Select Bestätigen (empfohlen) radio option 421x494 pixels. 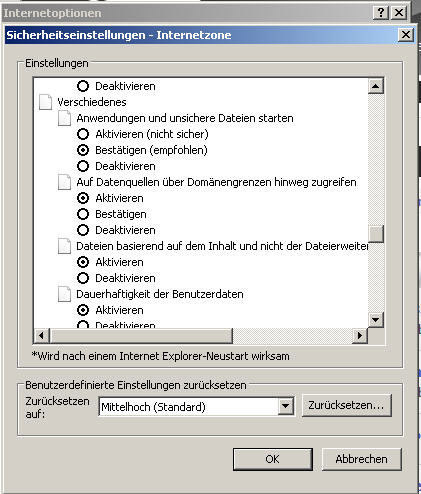point(83,150)
